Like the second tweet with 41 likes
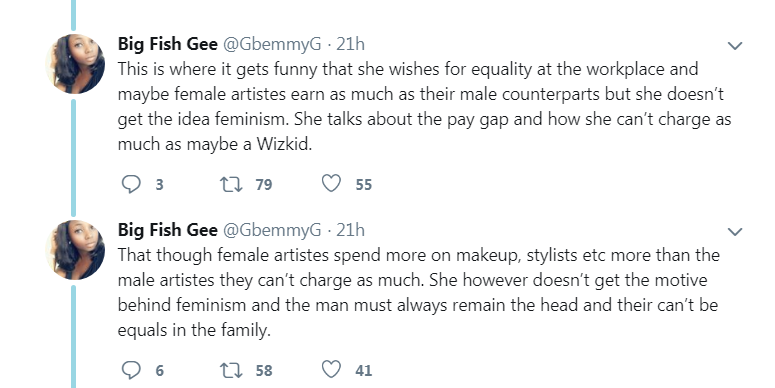Viewport: 775px width, 388px height. [331, 369]
